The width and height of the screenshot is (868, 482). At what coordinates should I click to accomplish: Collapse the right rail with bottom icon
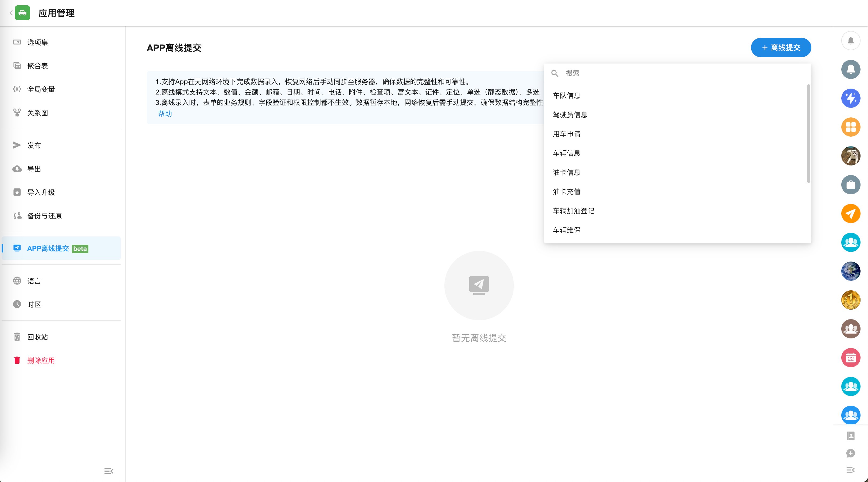[850, 470]
